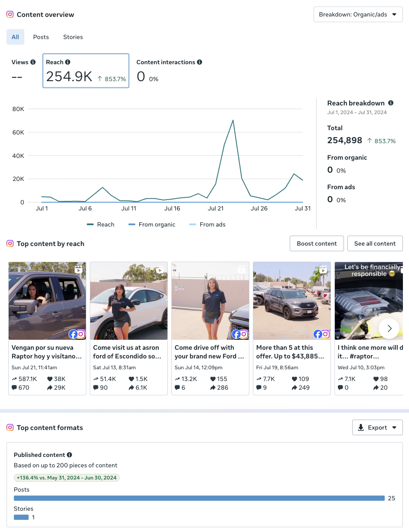Click Instagram logo beside Content overview
Screen dimensions: 409x532
[10, 14]
